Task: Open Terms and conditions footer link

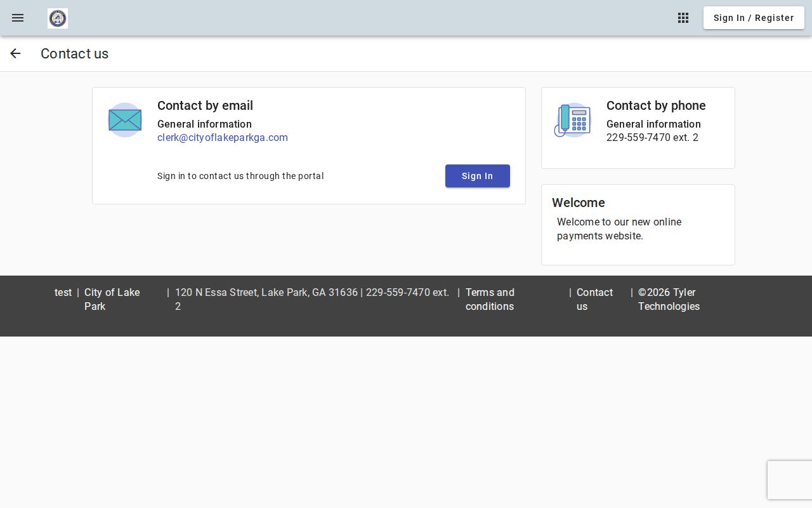Action: [490, 299]
